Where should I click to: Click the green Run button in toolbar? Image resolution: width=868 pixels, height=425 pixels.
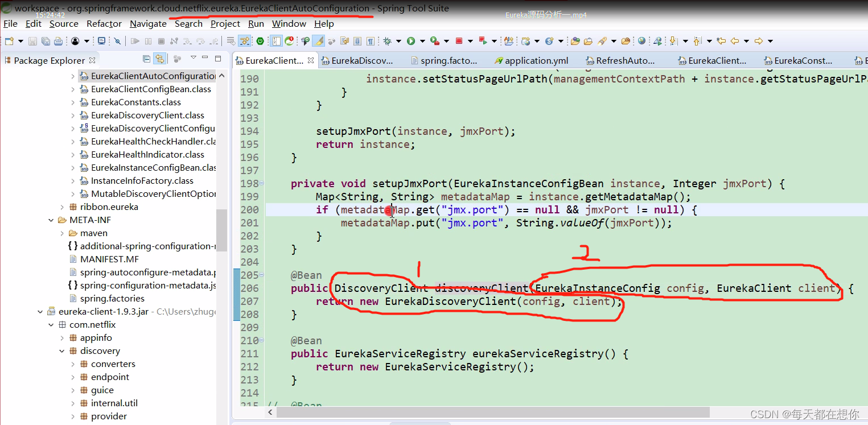click(x=410, y=41)
